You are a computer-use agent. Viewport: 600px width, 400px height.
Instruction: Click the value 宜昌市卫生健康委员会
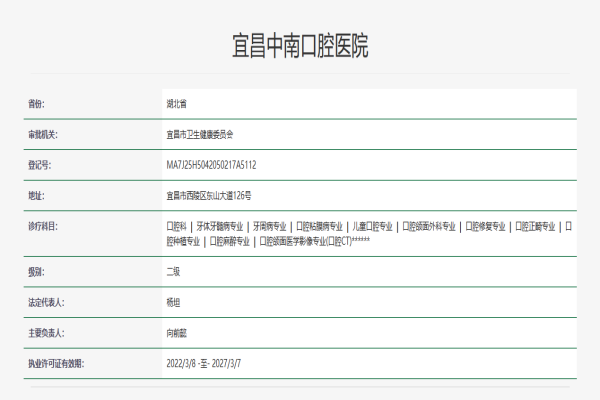200,134
